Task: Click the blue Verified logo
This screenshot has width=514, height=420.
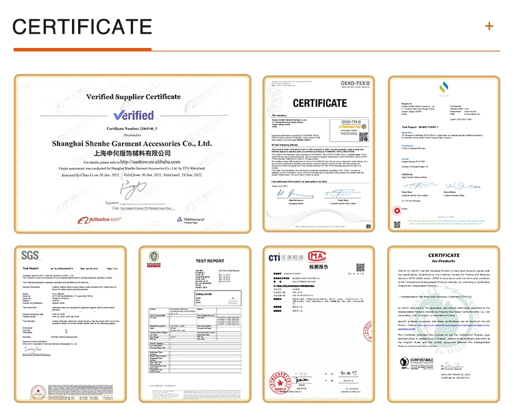Action: pyautogui.click(x=134, y=115)
